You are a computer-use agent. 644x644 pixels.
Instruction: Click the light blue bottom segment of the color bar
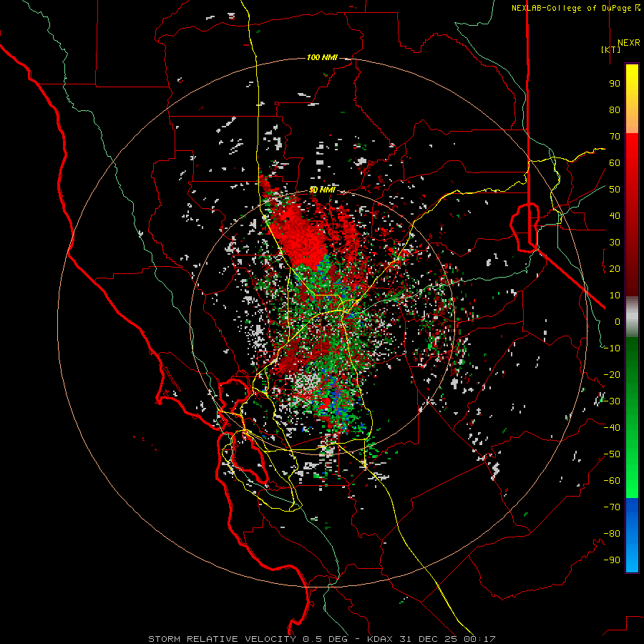(632, 560)
